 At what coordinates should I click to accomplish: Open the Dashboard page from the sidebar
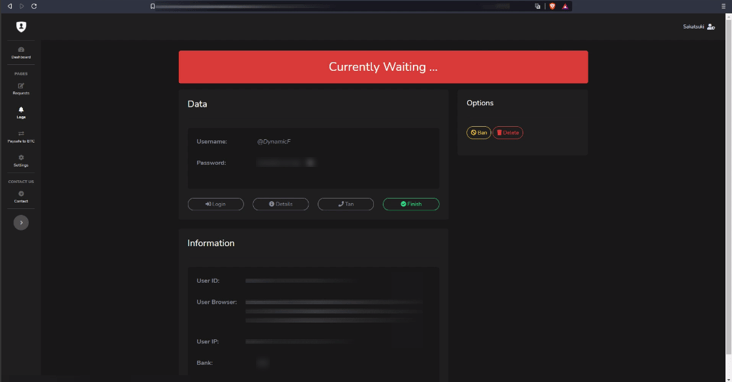coord(21,53)
